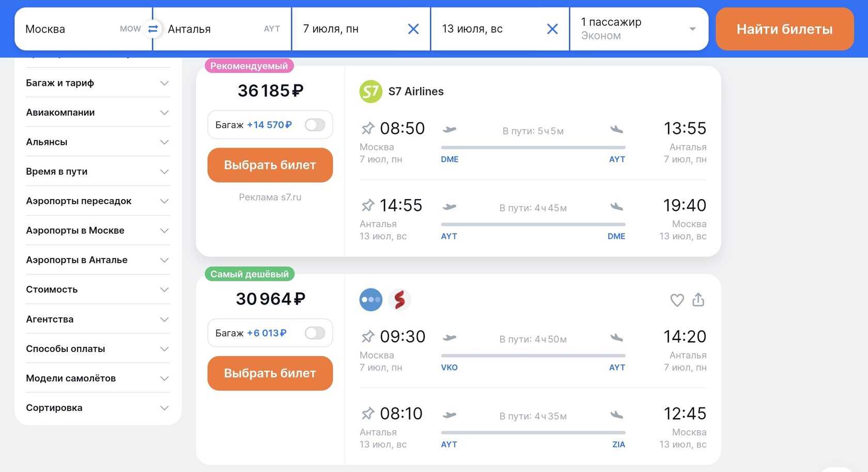Image resolution: width=868 pixels, height=472 pixels.
Task: Click landing plane icon on 12:45 arrival
Action: tap(616, 415)
